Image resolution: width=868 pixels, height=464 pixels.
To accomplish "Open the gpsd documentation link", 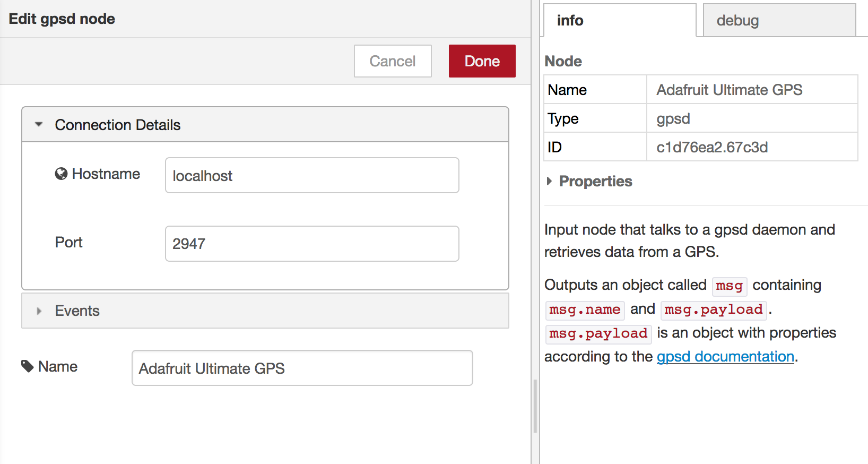I will tap(725, 356).
